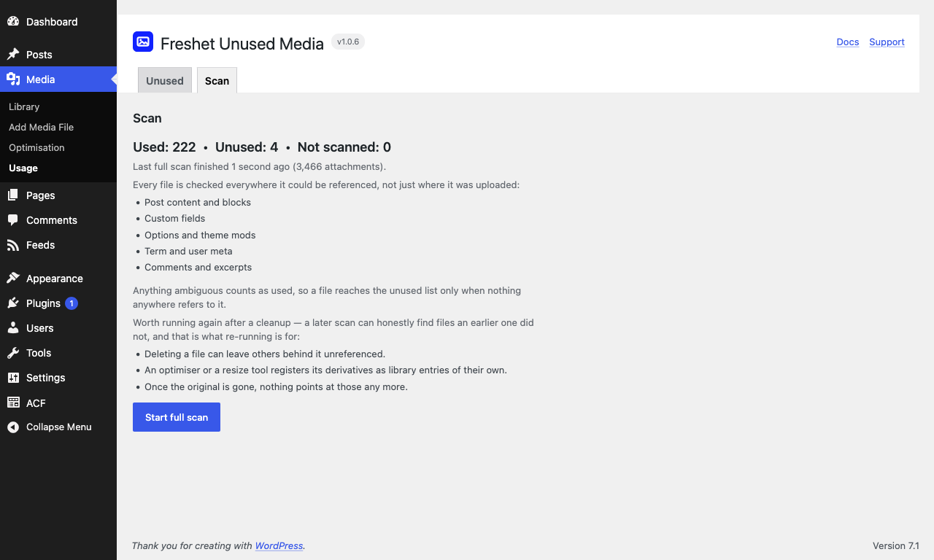
Task: Click the 'Custom fields' list item
Action: 175,219
